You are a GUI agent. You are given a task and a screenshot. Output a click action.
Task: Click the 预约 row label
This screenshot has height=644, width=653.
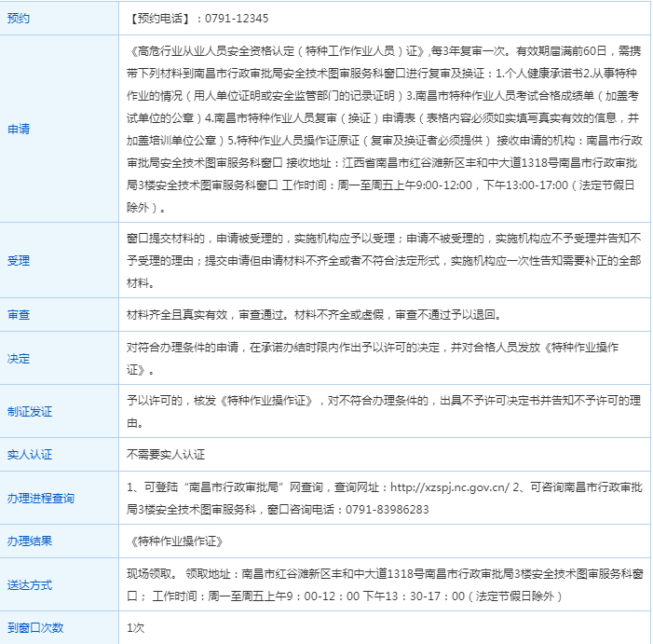[x=19, y=19]
